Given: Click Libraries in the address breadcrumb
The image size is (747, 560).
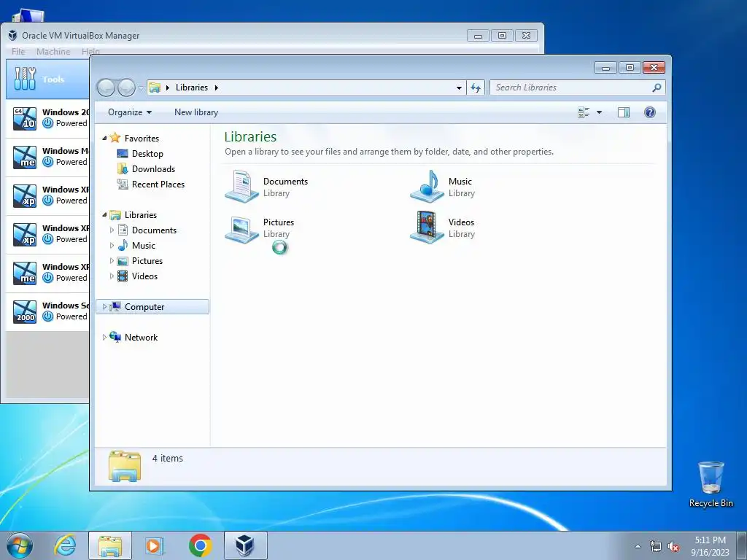Looking at the screenshot, I should pos(192,87).
